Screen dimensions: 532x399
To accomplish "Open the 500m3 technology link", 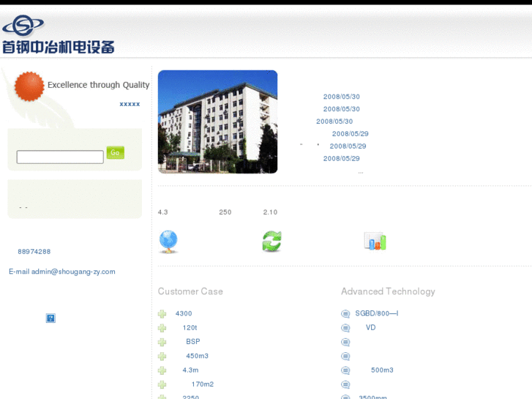I will 382,370.
